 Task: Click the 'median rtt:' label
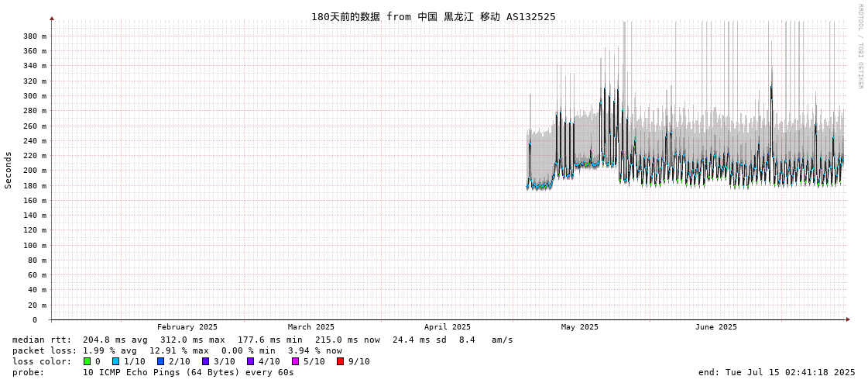pos(42,340)
